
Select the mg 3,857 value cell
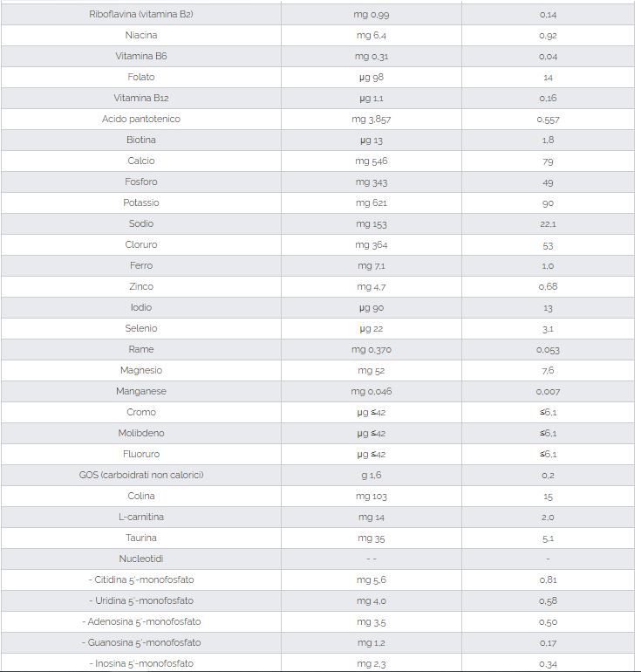click(372, 120)
